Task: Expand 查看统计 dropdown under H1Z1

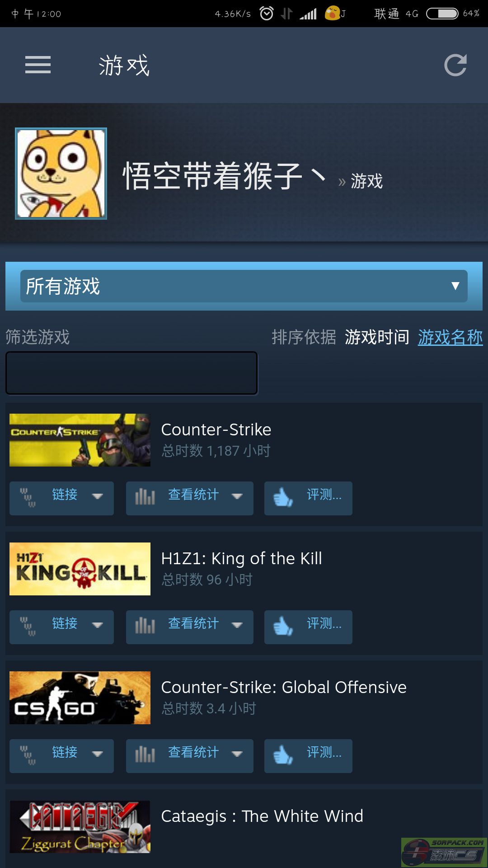Action: 190,627
